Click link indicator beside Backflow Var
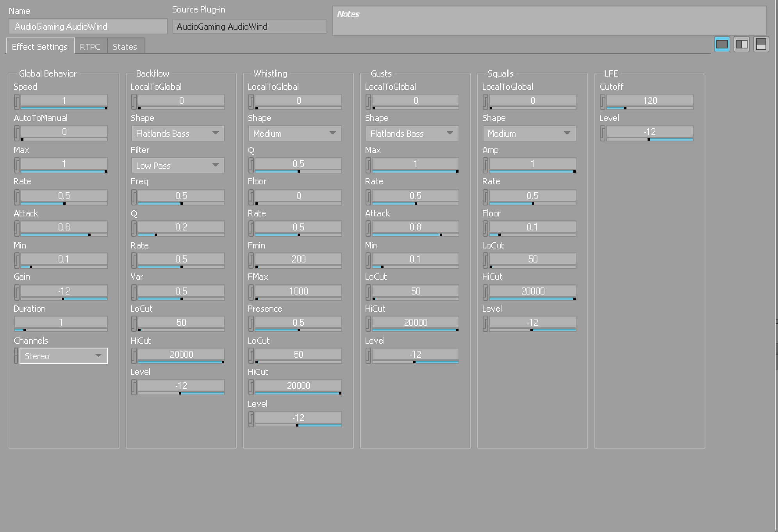The width and height of the screenshot is (778, 532). [x=134, y=292]
